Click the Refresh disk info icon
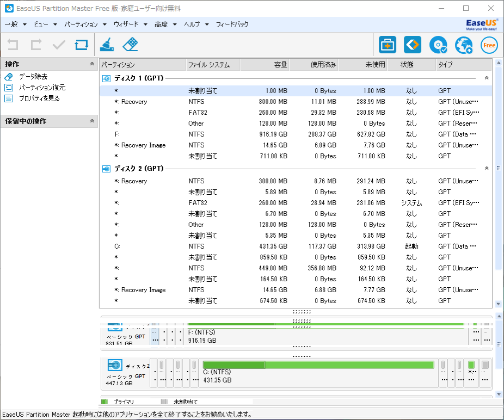Viewport: 504px width, 420px height. (x=82, y=45)
